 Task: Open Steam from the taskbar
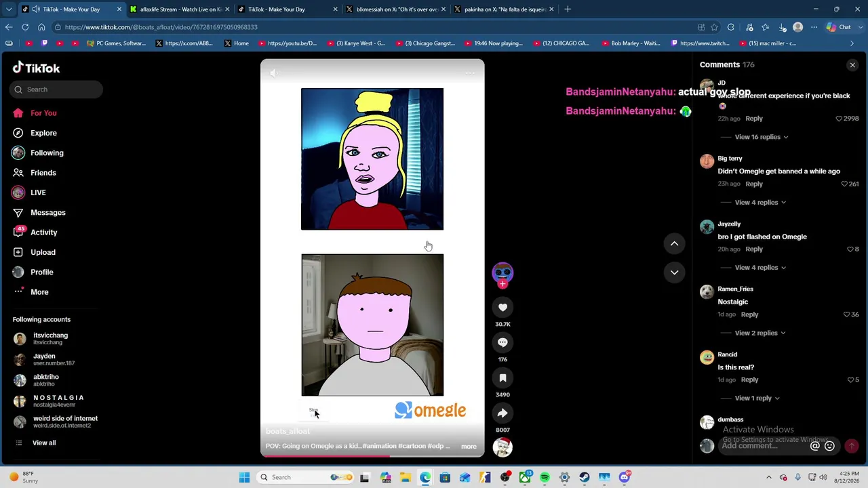point(584,477)
